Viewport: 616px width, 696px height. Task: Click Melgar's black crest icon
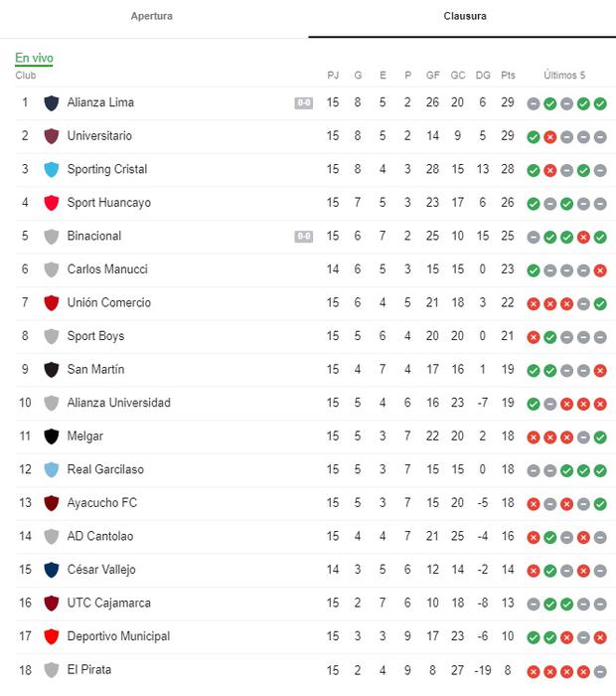(x=52, y=436)
